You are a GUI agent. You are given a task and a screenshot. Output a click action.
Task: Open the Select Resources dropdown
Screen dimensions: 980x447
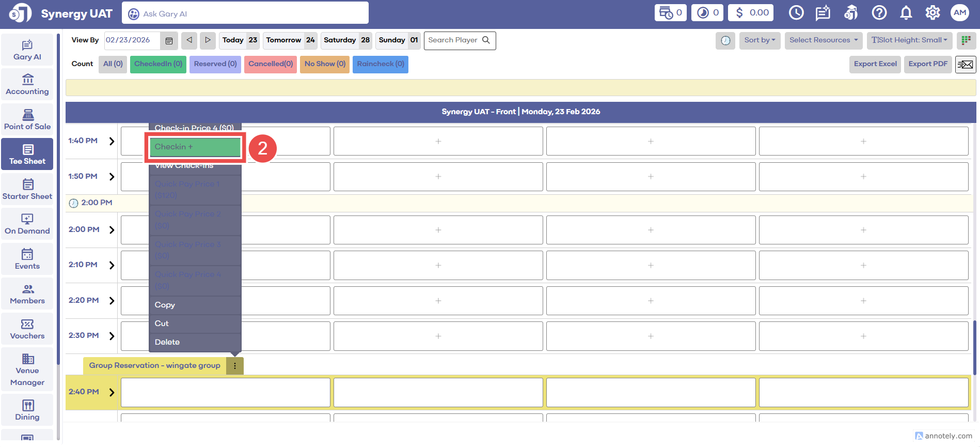coord(823,40)
